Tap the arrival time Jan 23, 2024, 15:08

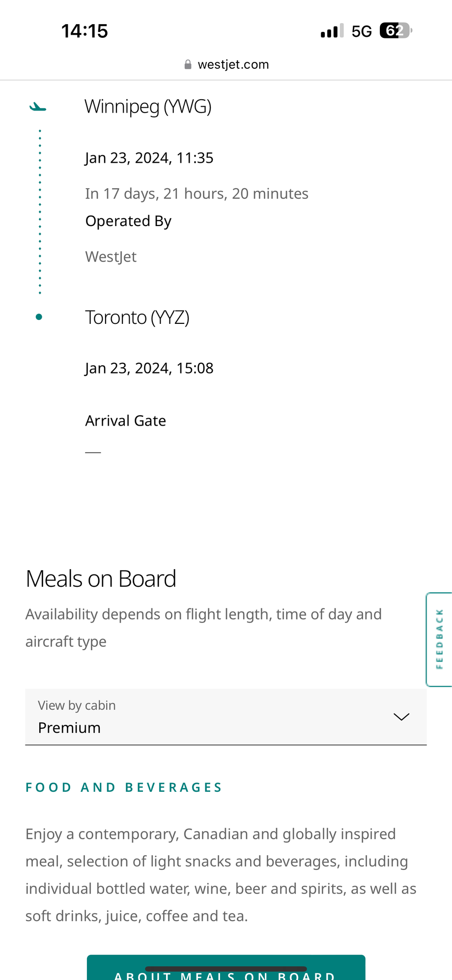(x=149, y=369)
